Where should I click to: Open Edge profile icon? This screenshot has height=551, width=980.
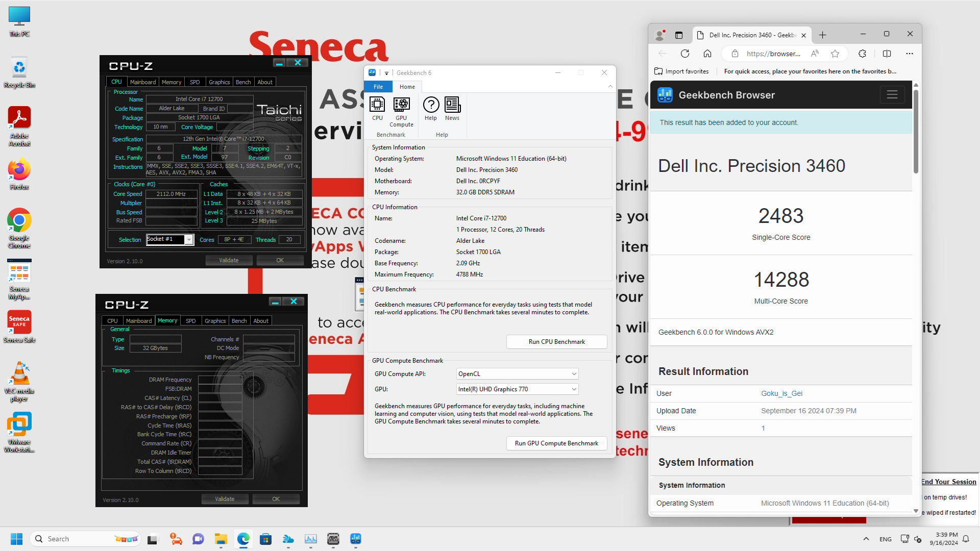(660, 35)
